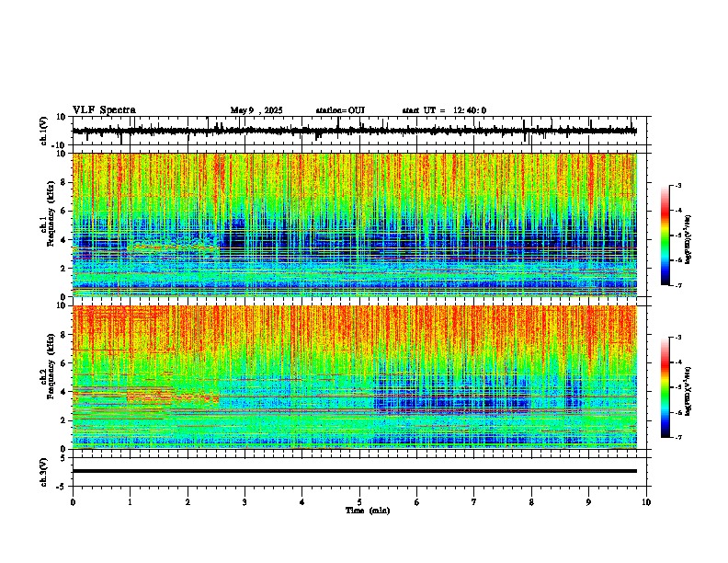
Task: Click the ch.3 flat voltage trace line
Action: point(355,471)
